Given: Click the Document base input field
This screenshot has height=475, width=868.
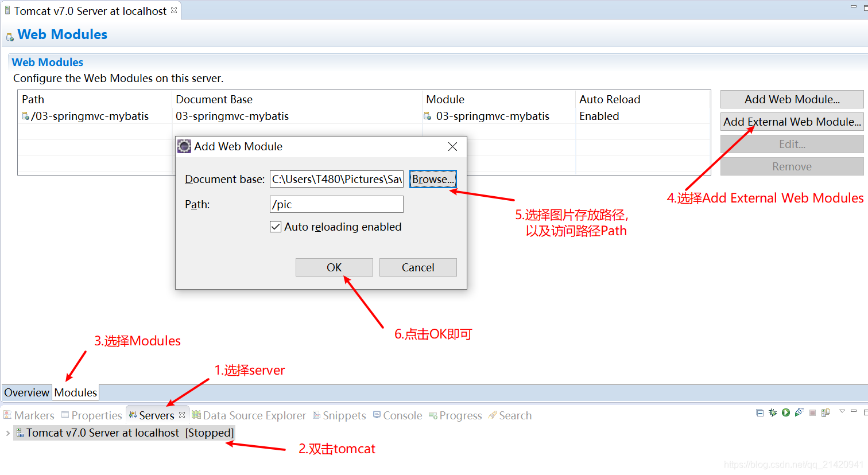Looking at the screenshot, I should tap(336, 179).
